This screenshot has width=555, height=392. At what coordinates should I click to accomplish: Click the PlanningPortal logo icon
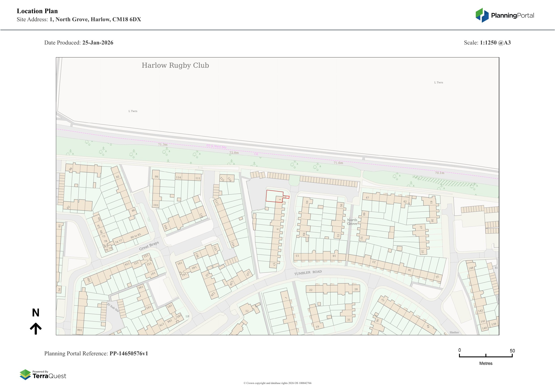482,15
